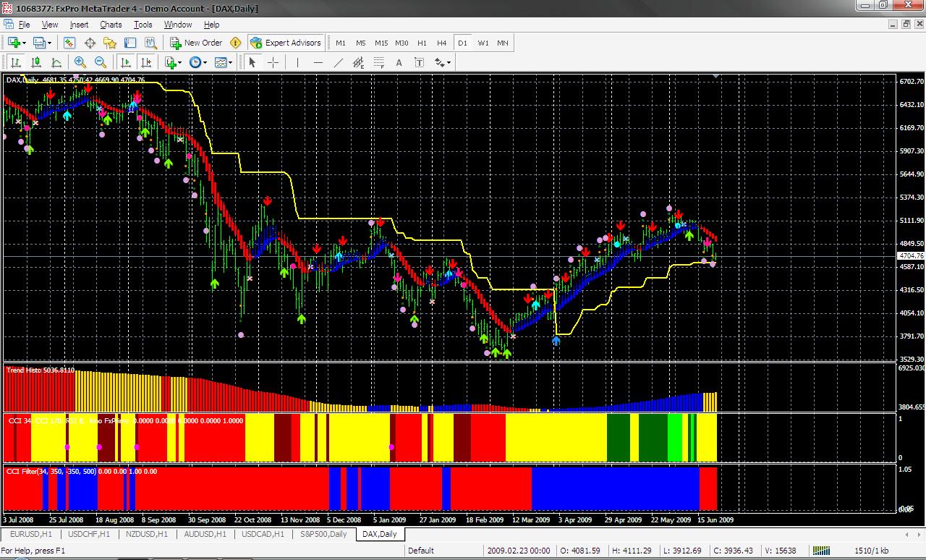Select the DAX,Daily chart tab

pos(380,534)
